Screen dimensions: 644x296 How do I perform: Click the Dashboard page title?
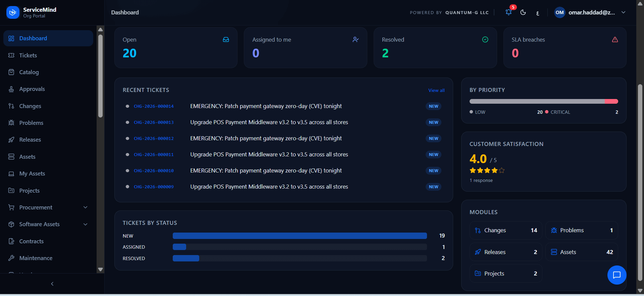125,12
